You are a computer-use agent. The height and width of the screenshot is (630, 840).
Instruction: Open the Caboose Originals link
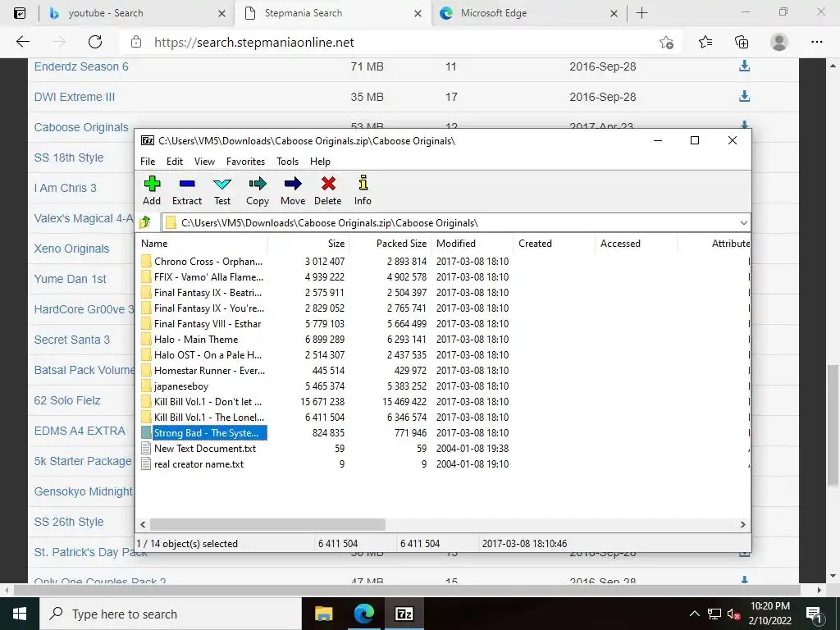point(81,127)
